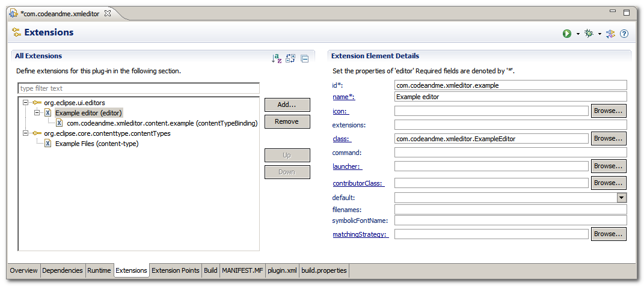
Task: Close the com.codeandme.xmleditor editor tab
Action: click(108, 14)
